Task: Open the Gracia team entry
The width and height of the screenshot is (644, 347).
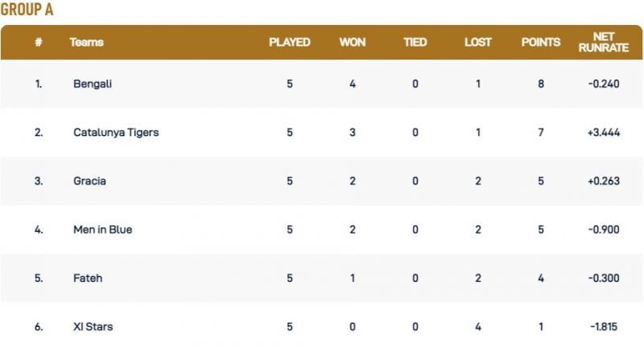Action: [89, 181]
